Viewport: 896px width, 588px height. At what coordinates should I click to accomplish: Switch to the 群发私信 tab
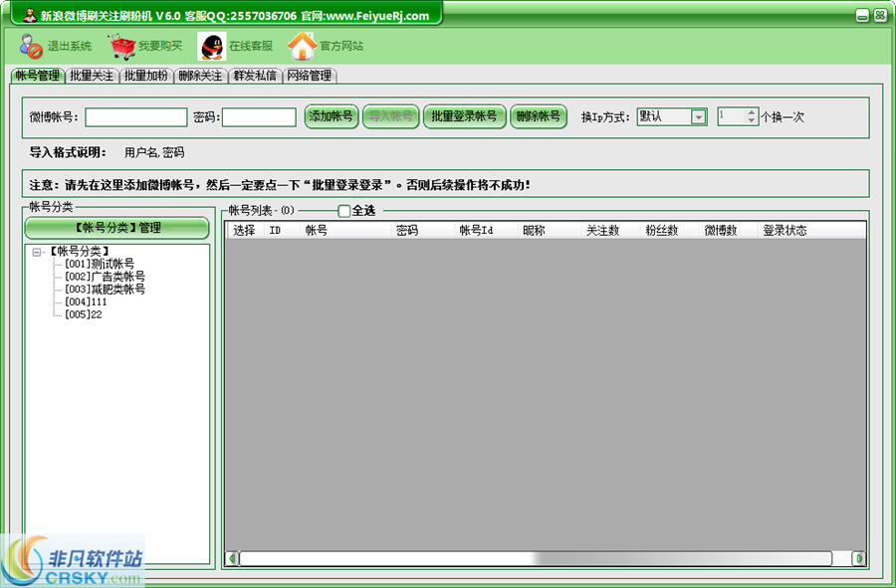(x=254, y=76)
